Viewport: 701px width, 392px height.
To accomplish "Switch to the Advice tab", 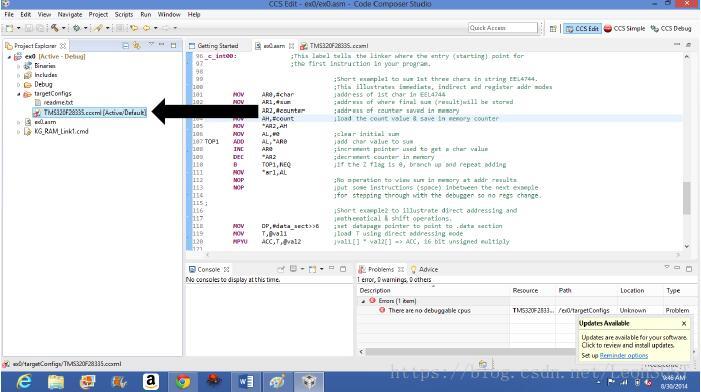I will pyautogui.click(x=424, y=270).
